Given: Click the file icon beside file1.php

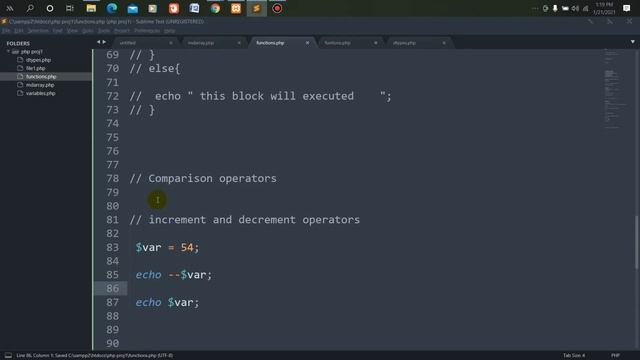Looking at the screenshot, I should (20, 68).
